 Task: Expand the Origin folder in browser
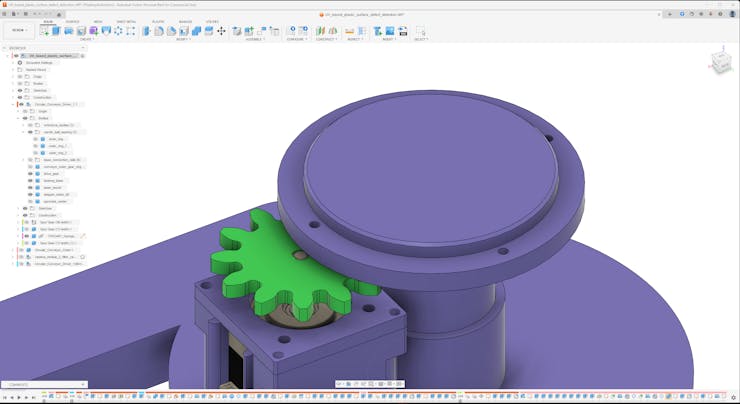(x=13, y=76)
